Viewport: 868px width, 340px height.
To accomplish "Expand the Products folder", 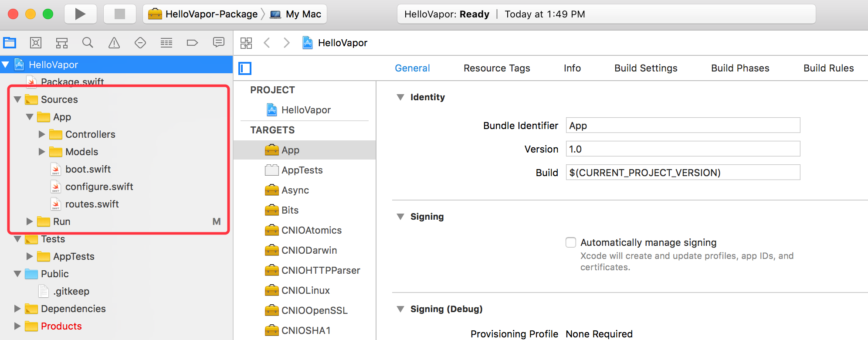I will [x=17, y=326].
